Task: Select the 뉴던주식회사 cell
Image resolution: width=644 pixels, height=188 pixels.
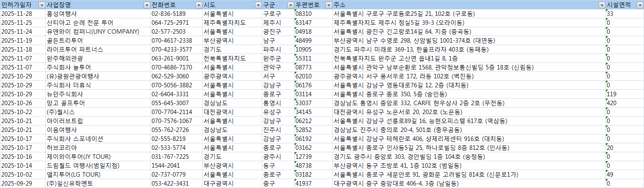Action: coord(98,94)
